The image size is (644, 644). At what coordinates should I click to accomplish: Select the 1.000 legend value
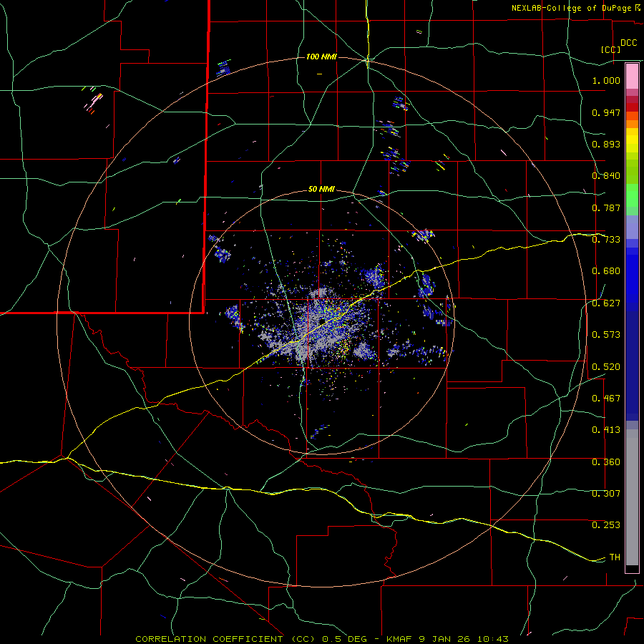tap(606, 80)
